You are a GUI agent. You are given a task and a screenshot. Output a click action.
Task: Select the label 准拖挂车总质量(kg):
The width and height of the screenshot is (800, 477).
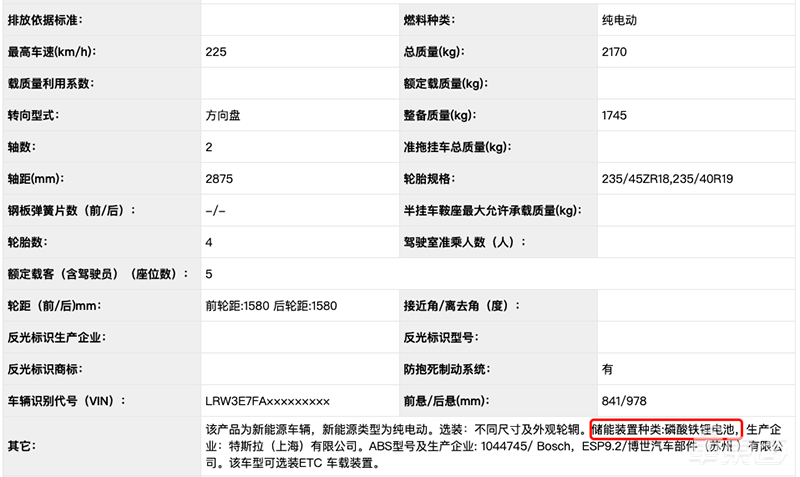coord(457,147)
